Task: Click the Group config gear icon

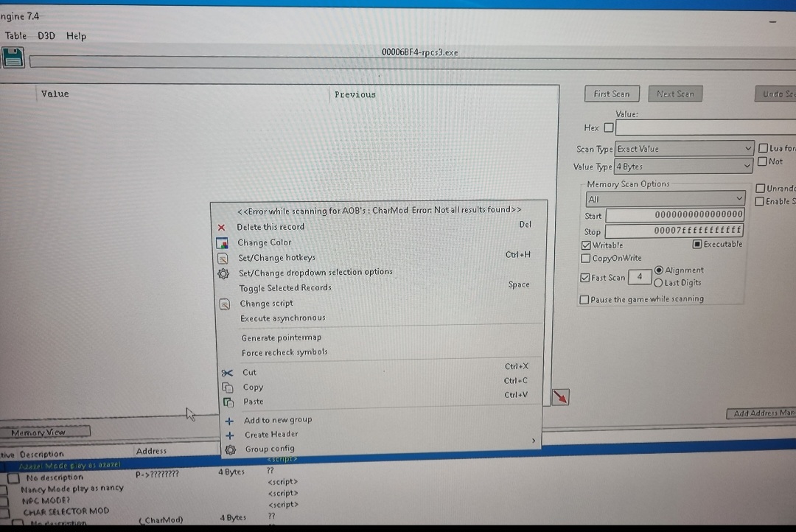Action: [x=230, y=449]
